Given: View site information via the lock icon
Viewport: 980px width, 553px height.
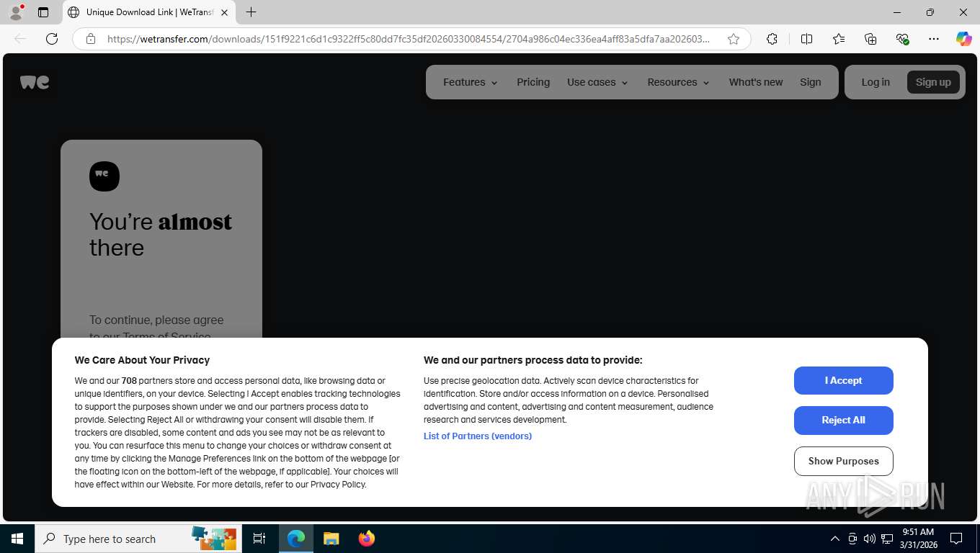Looking at the screenshot, I should (91, 39).
